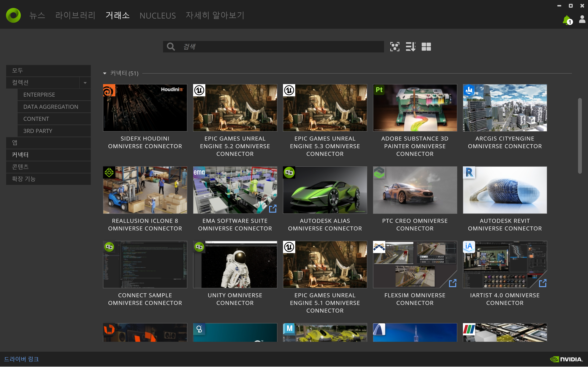The width and height of the screenshot is (588, 367).
Task: Click the Omniverse launcher logo icon
Action: (13, 15)
